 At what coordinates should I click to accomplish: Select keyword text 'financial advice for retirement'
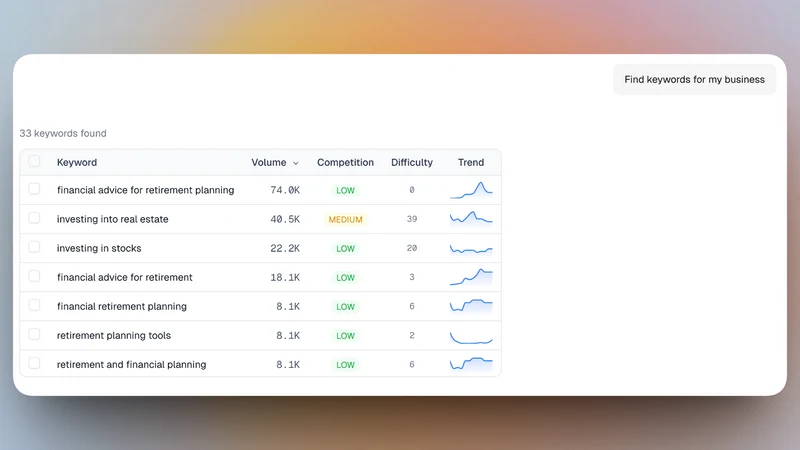(124, 277)
